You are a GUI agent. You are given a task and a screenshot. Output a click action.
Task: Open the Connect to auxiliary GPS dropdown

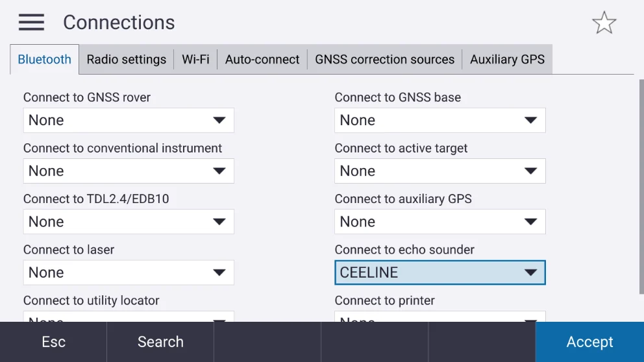point(440,222)
